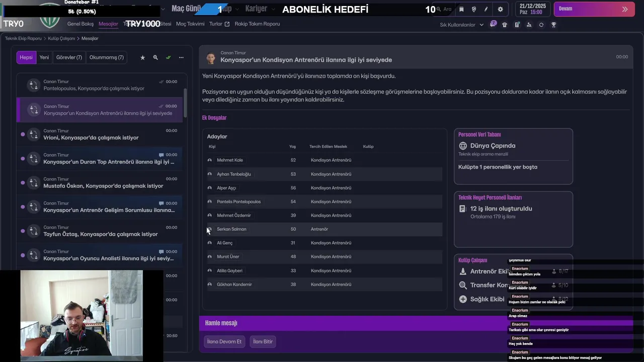The height and width of the screenshot is (362, 644).
Task: Click the circular refresh icon in shortcuts bar
Action: pyautogui.click(x=541, y=25)
